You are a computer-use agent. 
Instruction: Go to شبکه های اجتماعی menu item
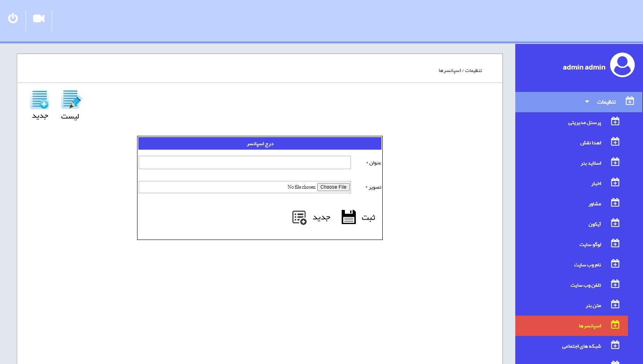pos(581,346)
